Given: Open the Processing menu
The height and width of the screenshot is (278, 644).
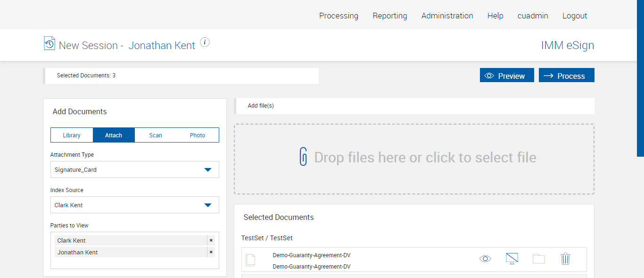Looking at the screenshot, I should 339,16.
